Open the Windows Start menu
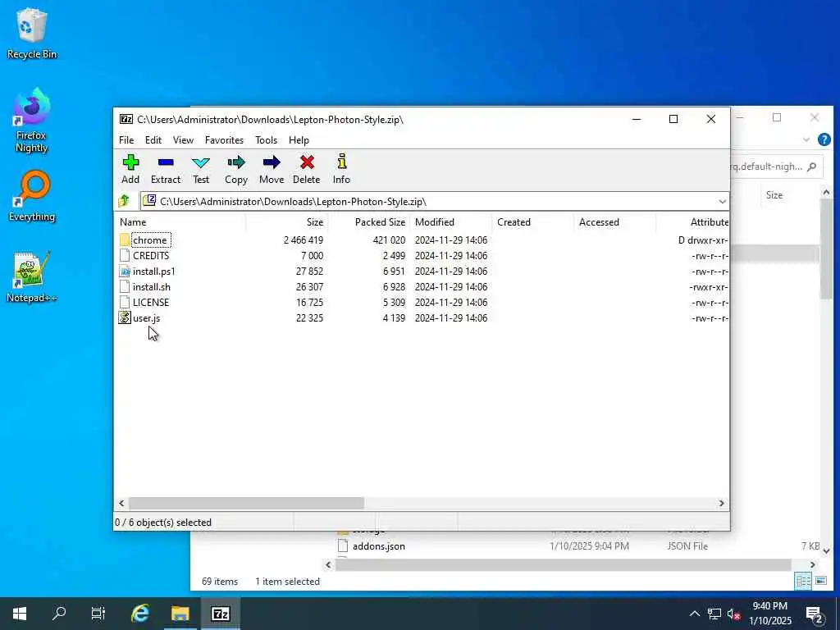This screenshot has width=840, height=630. 20,614
